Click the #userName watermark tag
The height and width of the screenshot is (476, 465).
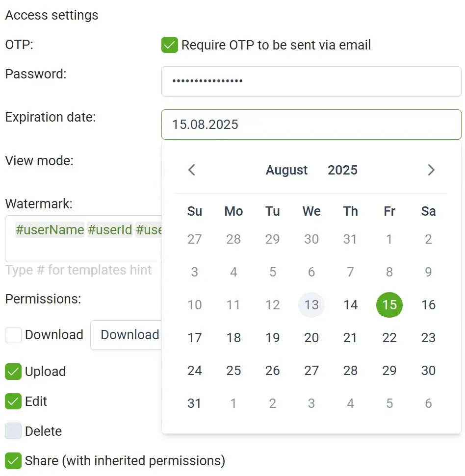[50, 230]
